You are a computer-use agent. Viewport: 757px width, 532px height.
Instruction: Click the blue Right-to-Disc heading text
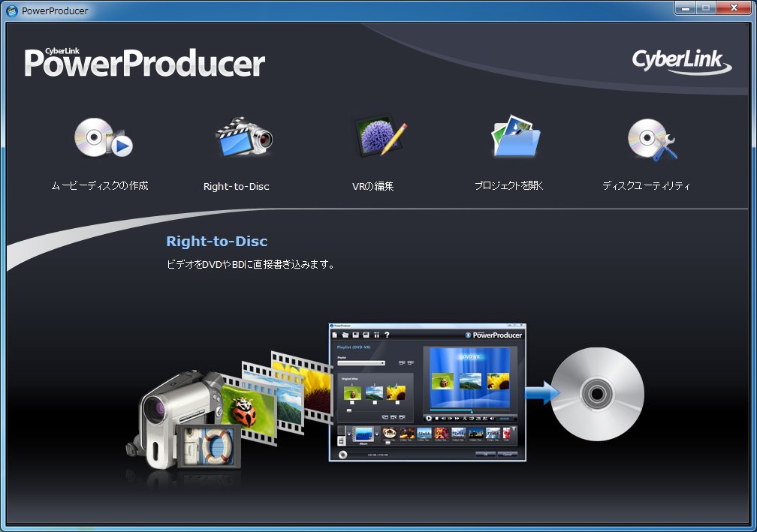click(x=217, y=241)
